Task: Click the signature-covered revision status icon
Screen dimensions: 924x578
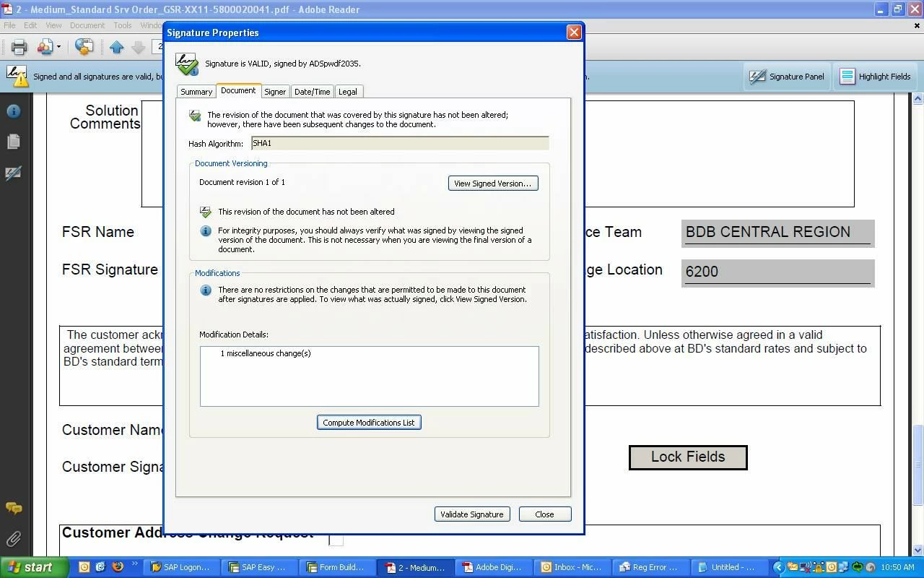Action: (195, 116)
